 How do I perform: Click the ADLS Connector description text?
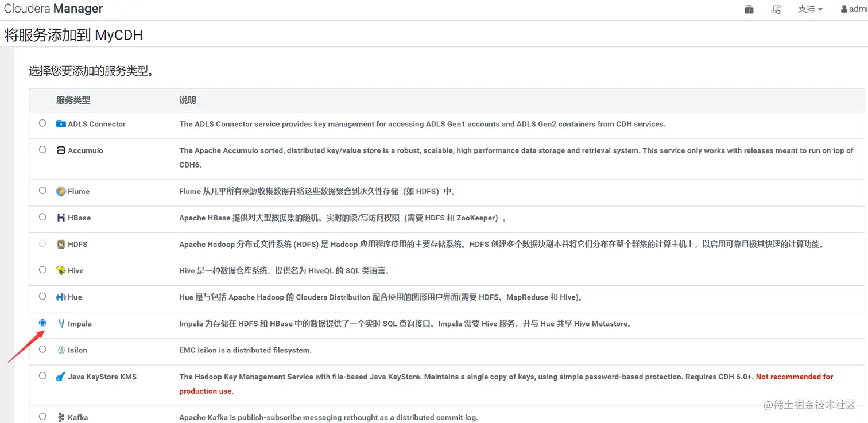[423, 124]
